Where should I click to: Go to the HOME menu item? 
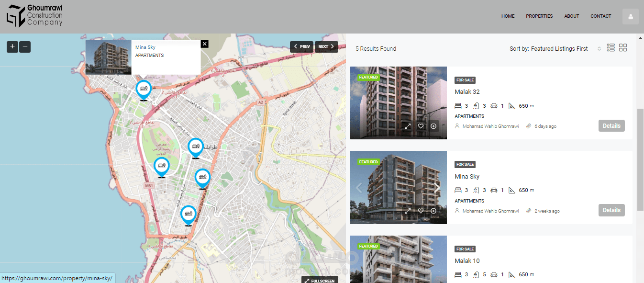508,16
